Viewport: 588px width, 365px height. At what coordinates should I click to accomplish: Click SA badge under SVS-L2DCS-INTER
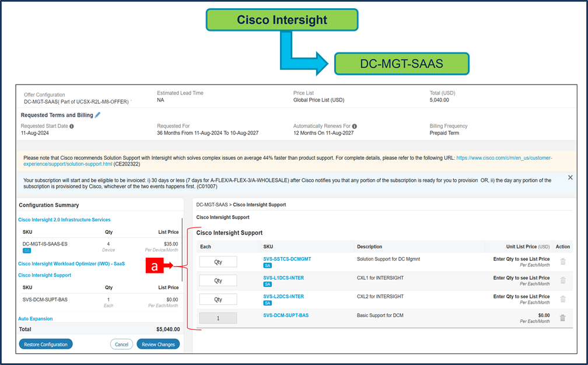(267, 303)
